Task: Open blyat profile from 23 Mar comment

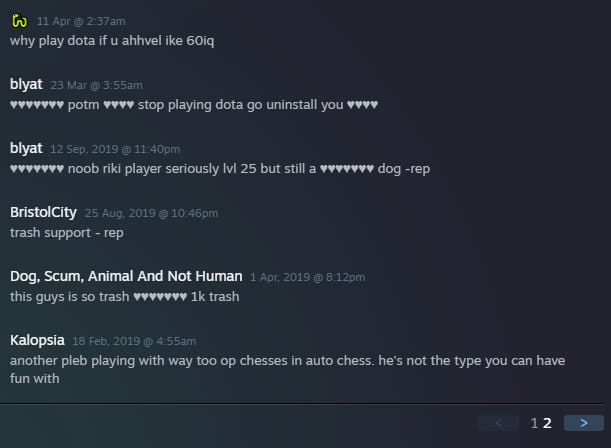Action: click(x=26, y=85)
